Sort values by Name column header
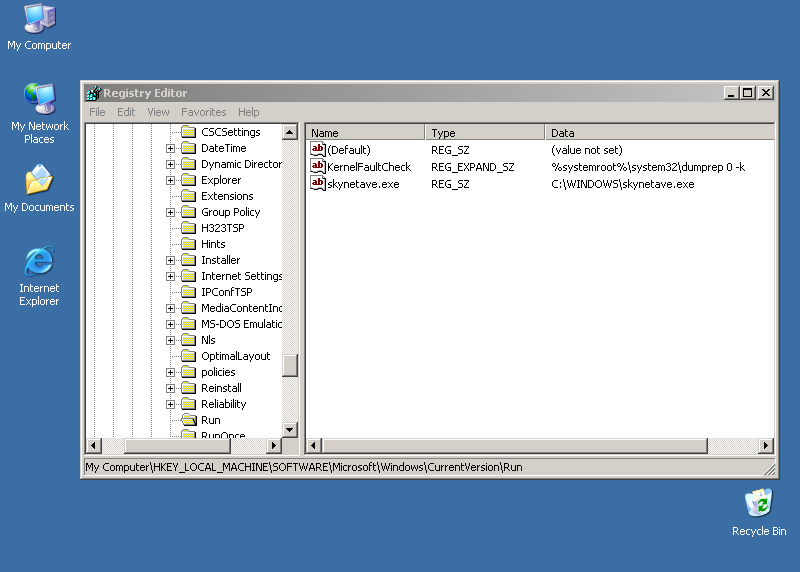This screenshot has width=800, height=572. [365, 132]
